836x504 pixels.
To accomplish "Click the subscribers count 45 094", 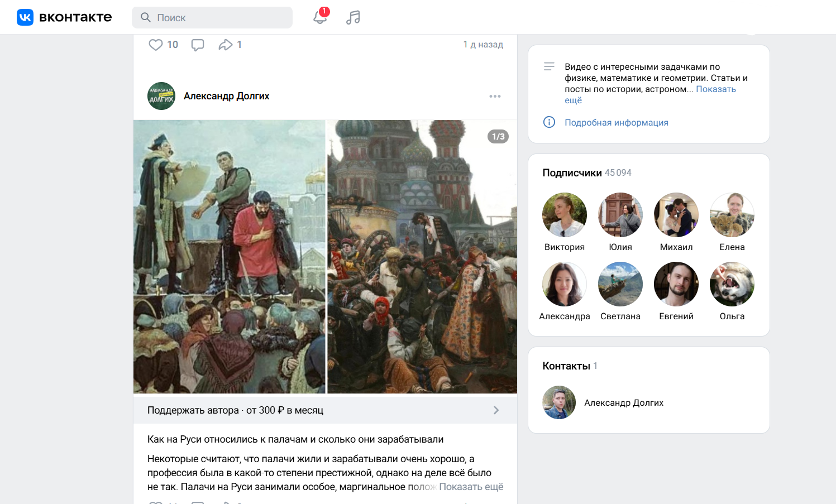I will 618,173.
